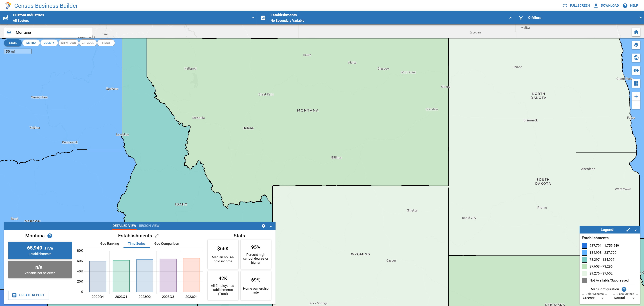
Task: Click the 237,791 - 1,755,549 legend swatch
Action: (x=584, y=245)
